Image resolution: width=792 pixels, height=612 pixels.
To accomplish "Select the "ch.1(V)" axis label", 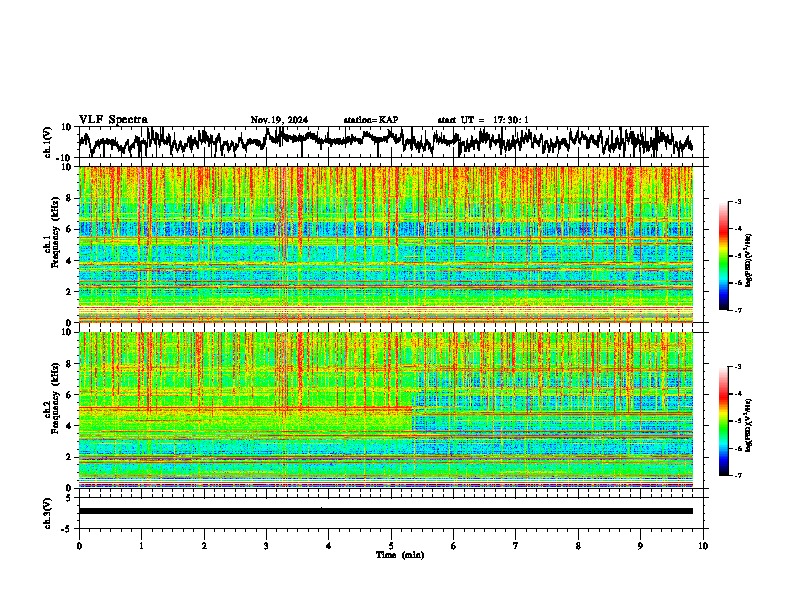I will (48, 142).
